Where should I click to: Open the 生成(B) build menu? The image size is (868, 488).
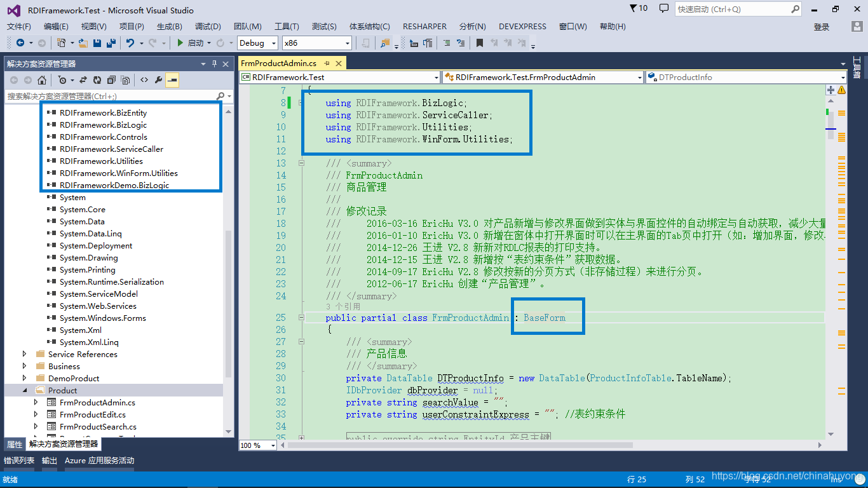(x=169, y=27)
